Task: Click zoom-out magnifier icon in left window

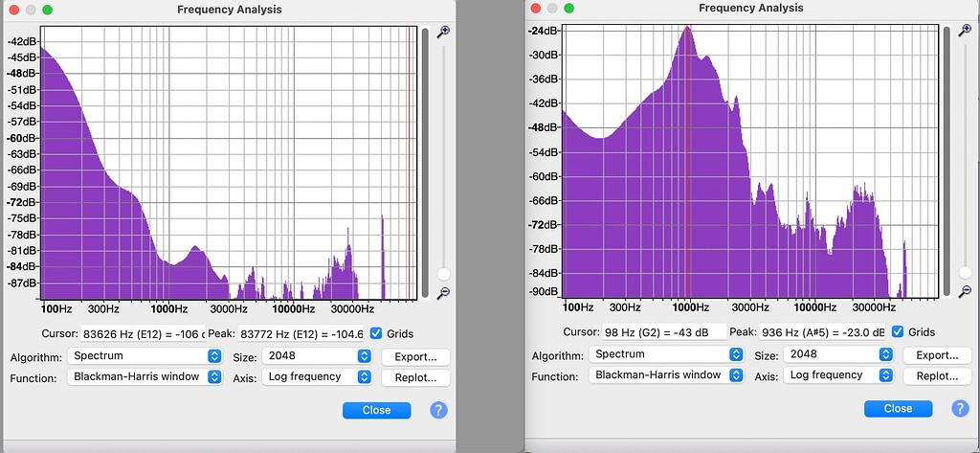Action: click(442, 292)
